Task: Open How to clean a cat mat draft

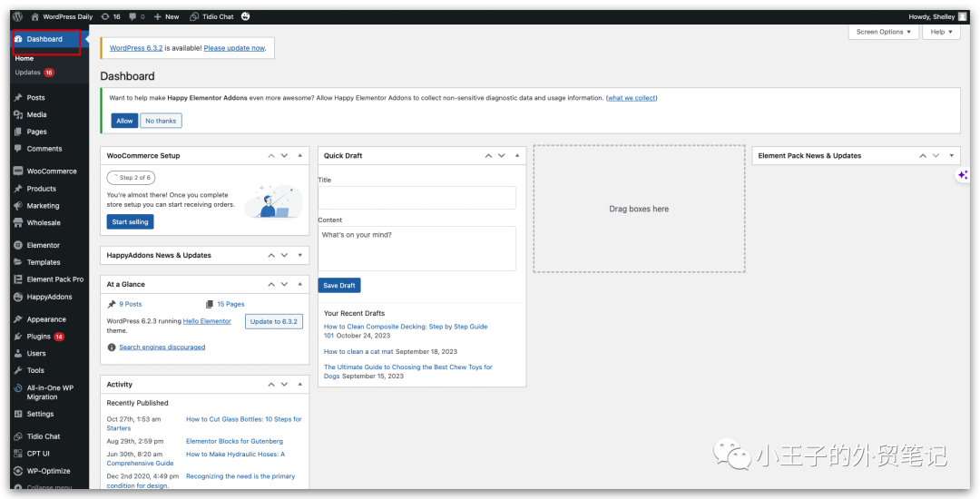Action: [x=358, y=352]
